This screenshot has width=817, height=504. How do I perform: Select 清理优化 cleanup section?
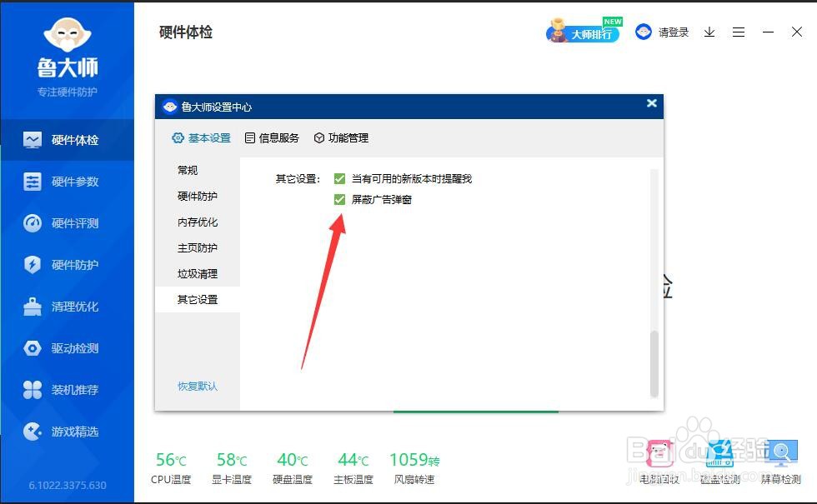click(68, 307)
